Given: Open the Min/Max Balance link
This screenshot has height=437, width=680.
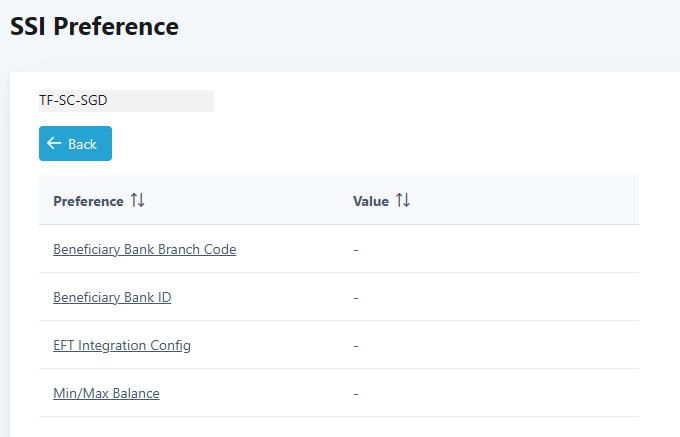Looking at the screenshot, I should click(106, 393).
